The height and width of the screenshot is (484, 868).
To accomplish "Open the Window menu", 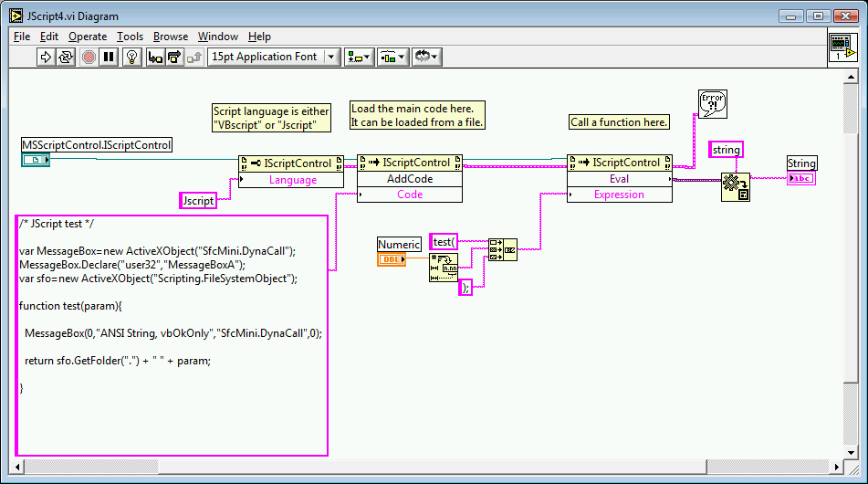I will pyautogui.click(x=217, y=37).
